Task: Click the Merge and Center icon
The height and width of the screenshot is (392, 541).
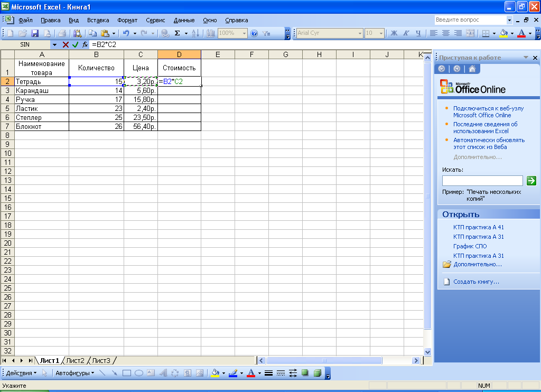Action: 470,33
